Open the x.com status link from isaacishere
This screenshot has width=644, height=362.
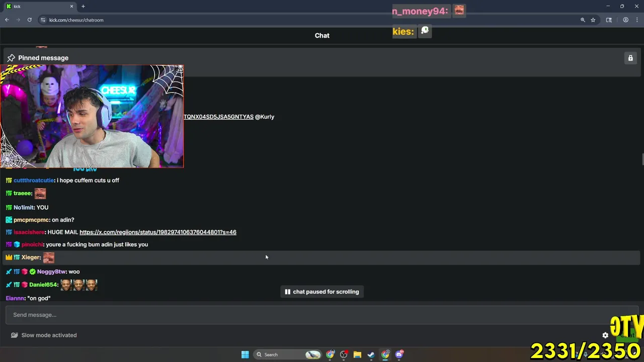[158, 232]
